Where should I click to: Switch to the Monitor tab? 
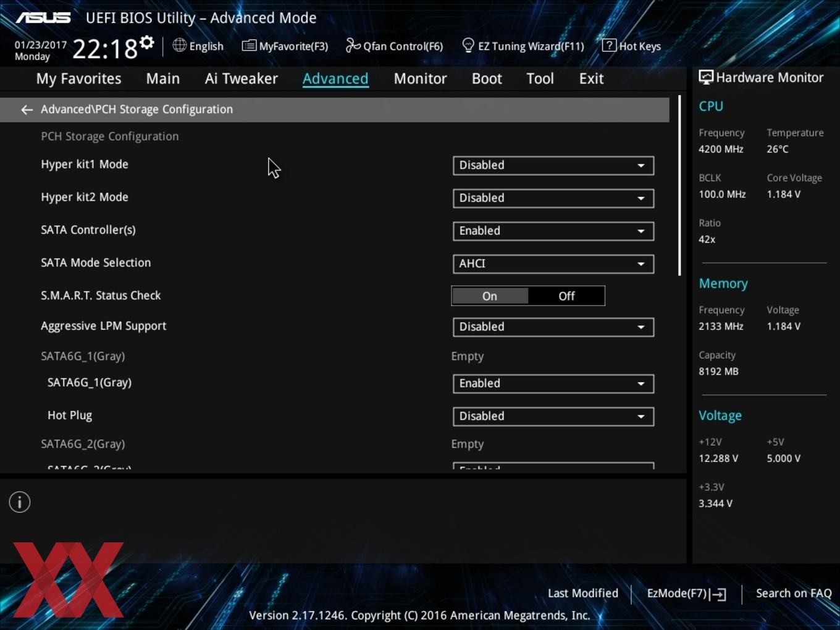420,78
